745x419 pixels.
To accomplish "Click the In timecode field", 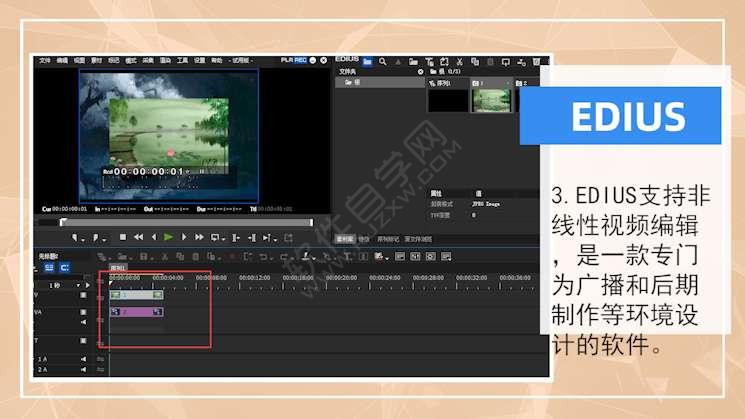I will coord(115,209).
